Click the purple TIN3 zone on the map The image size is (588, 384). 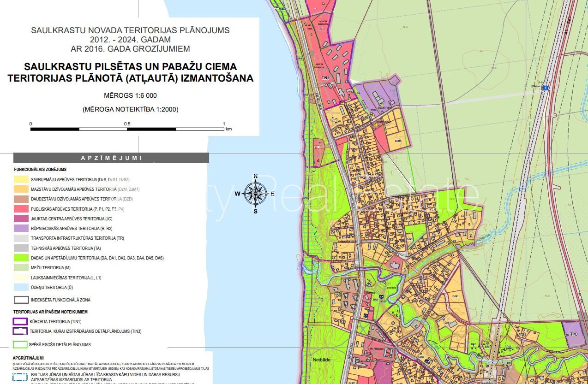(574, 333)
